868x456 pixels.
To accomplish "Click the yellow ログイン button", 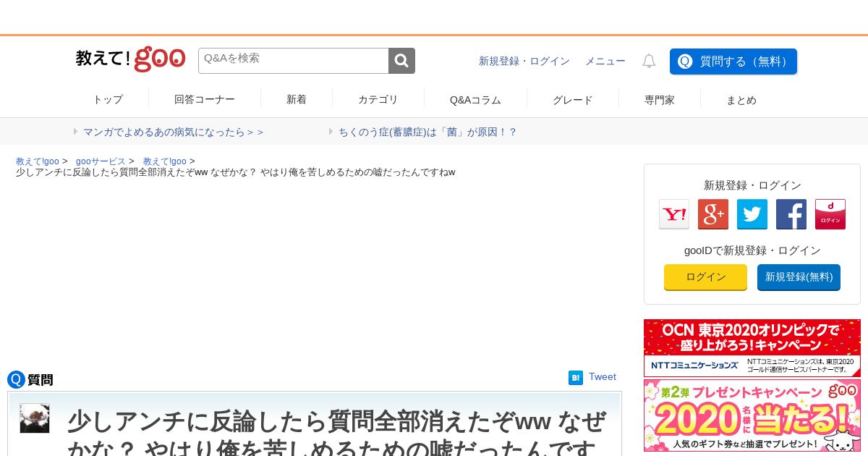I will point(705,277).
